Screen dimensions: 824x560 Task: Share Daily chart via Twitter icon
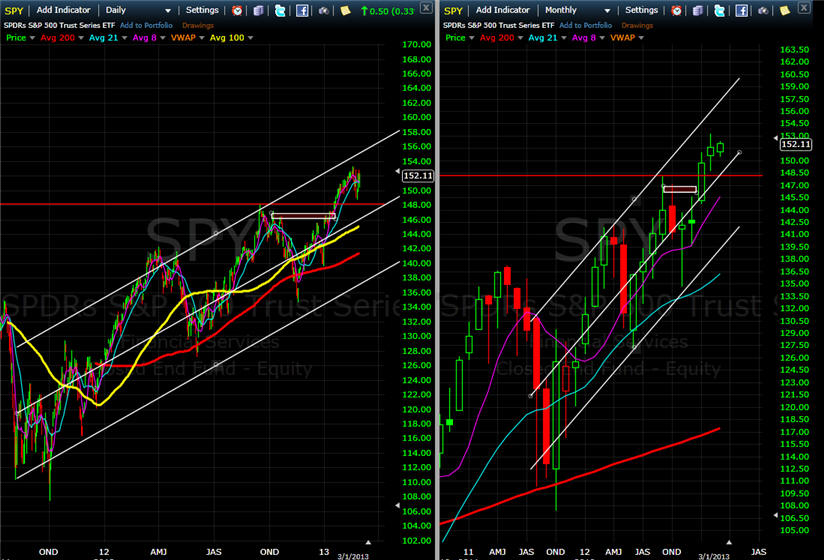click(x=280, y=11)
